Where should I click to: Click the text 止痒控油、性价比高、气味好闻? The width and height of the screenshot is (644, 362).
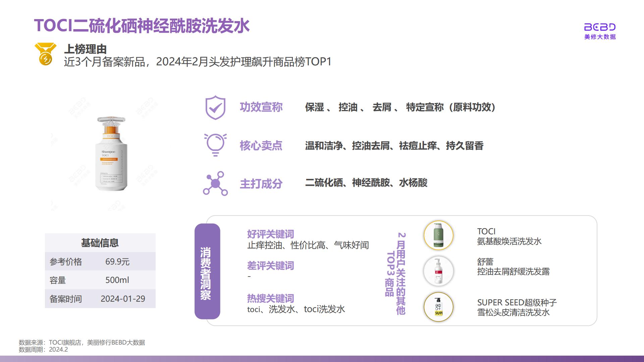pos(308,245)
